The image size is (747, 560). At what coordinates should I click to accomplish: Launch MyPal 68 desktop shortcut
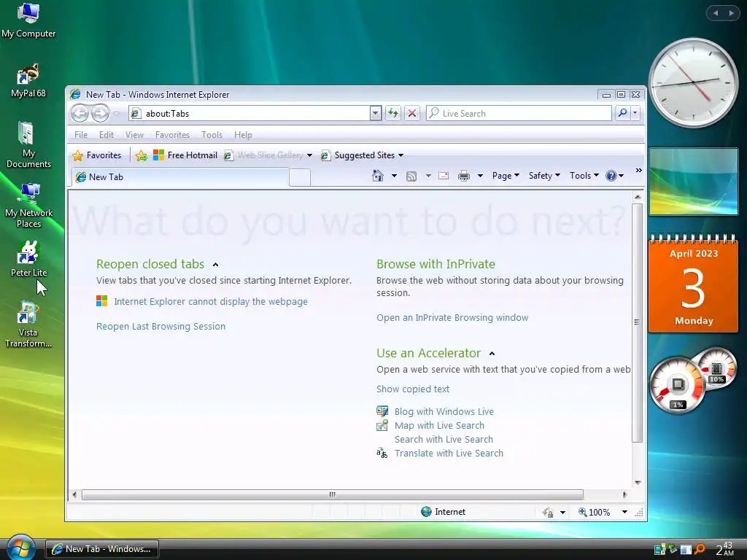(x=28, y=80)
